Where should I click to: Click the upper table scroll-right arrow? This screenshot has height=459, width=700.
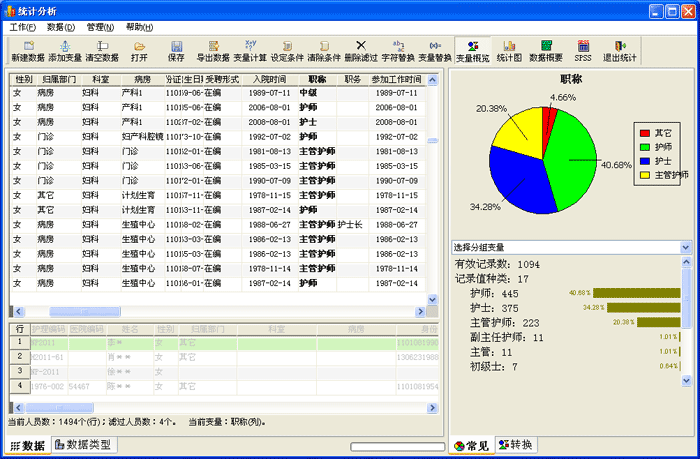pyautogui.click(x=421, y=311)
